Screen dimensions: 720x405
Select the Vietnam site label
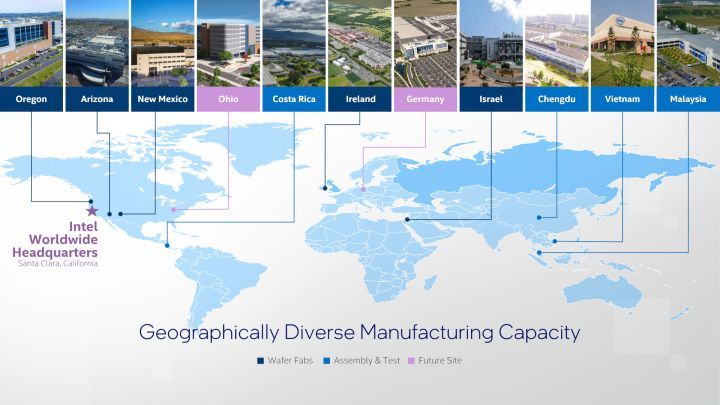pos(622,99)
